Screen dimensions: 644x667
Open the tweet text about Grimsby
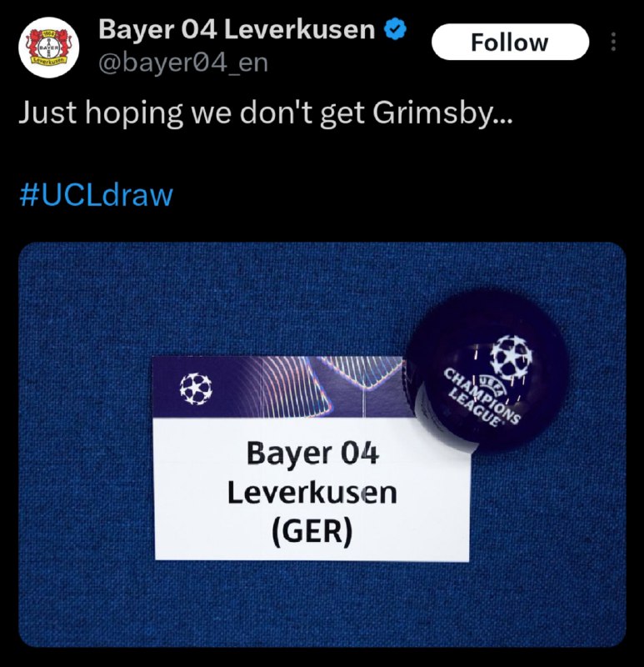[x=266, y=113]
